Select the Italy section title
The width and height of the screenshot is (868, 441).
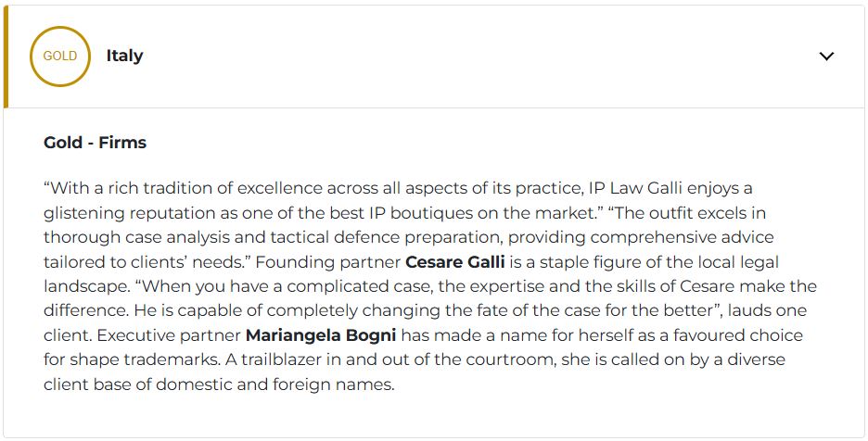(124, 56)
